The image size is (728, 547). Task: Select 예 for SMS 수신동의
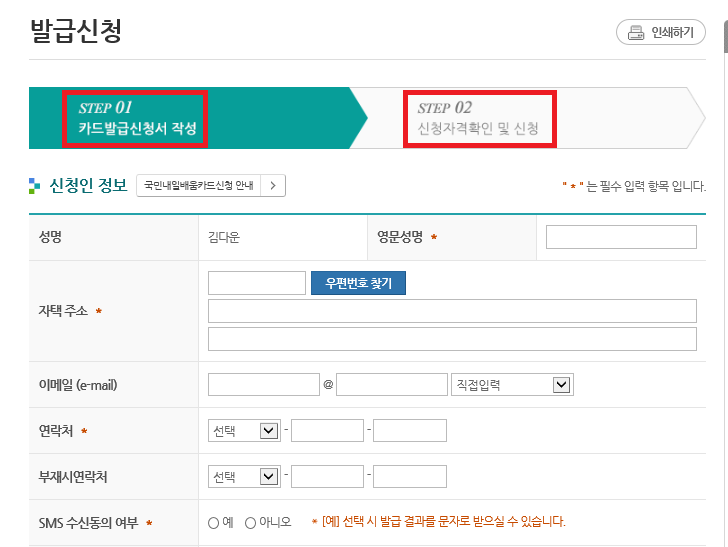pos(214,523)
